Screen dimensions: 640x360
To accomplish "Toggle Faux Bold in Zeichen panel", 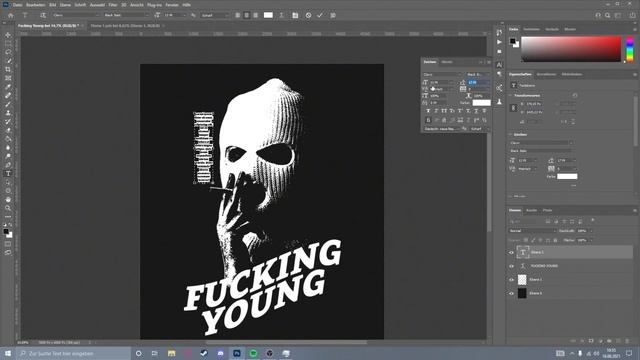I will (x=428, y=111).
